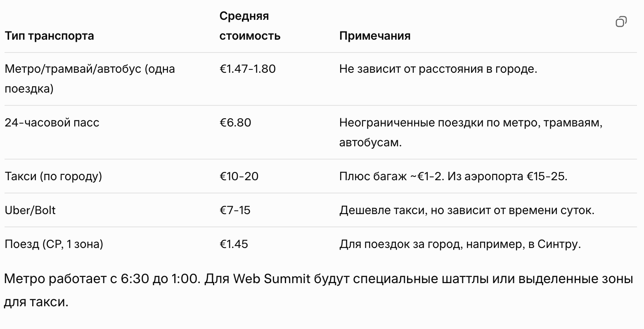This screenshot has width=644, height=329.
Task: Click the €7-15 Uber price cell
Action: [x=235, y=210]
